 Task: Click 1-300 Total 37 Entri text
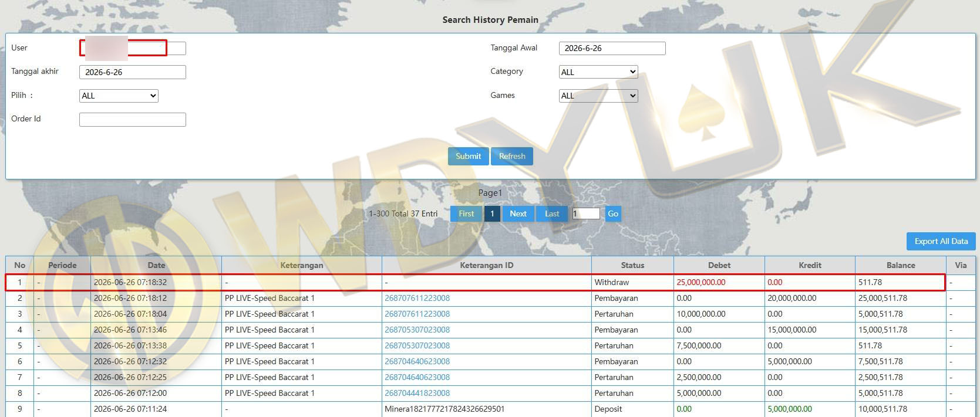(403, 213)
